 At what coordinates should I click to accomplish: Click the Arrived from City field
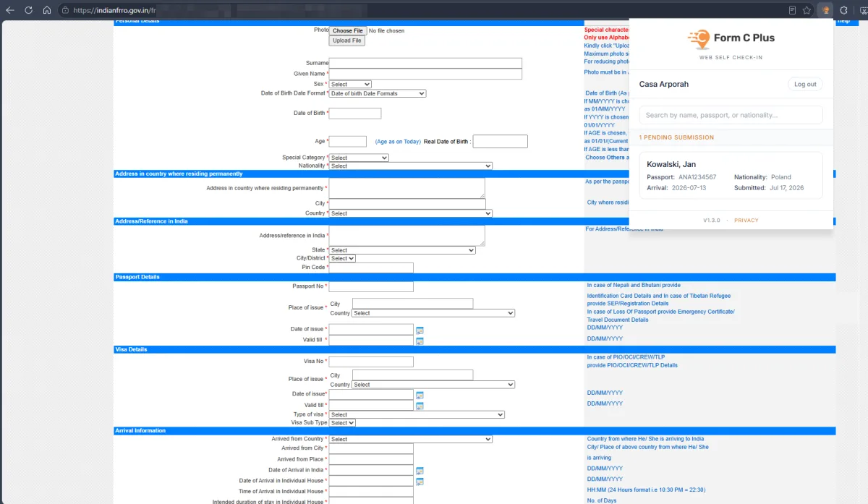371,448
